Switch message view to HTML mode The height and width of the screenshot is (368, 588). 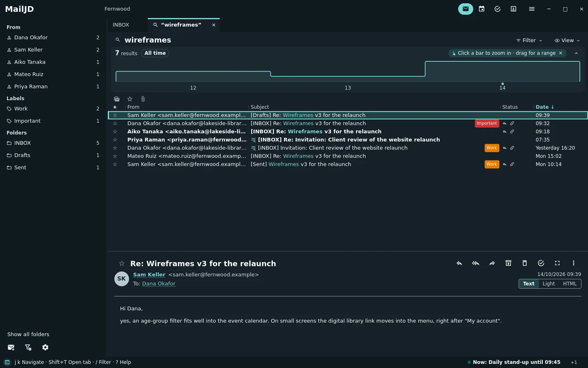tap(570, 284)
